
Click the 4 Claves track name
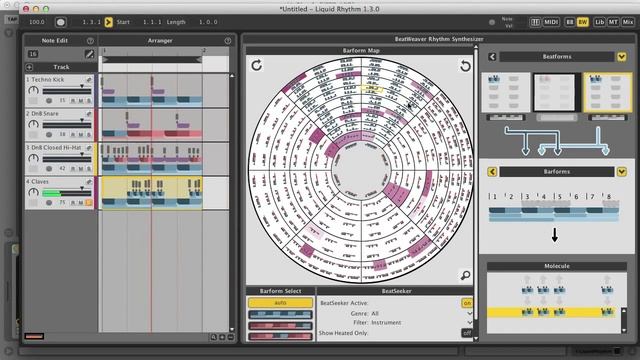click(37, 182)
